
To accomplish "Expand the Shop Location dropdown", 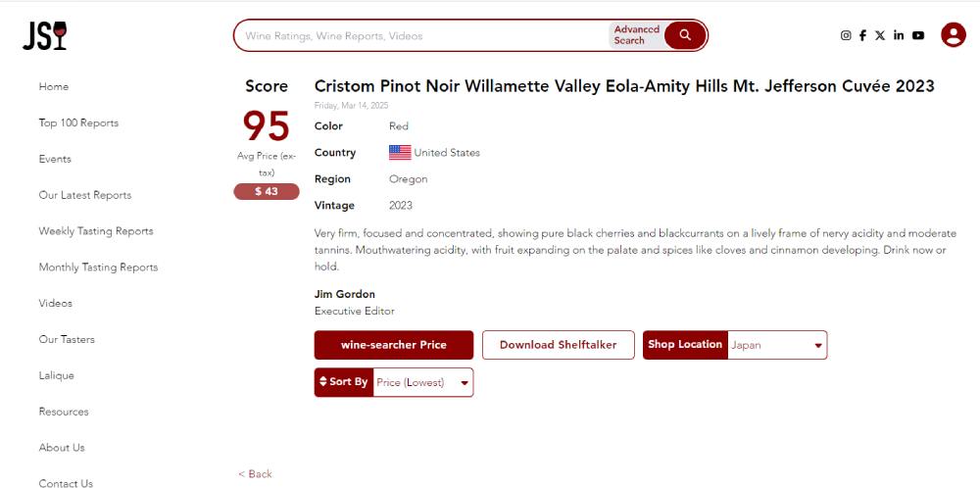I will point(777,345).
